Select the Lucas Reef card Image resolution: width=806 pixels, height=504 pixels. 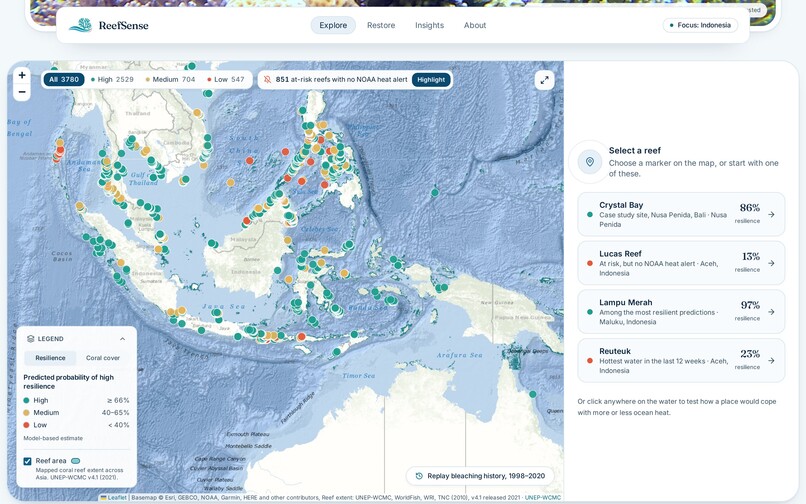[x=681, y=263]
